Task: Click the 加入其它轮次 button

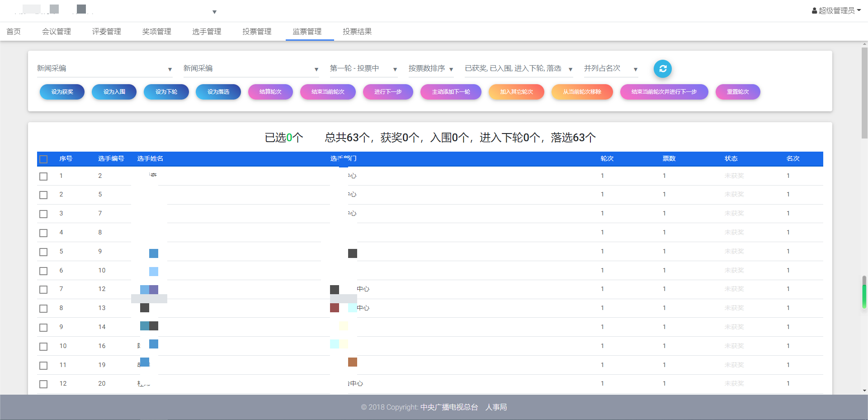Action: tap(516, 92)
